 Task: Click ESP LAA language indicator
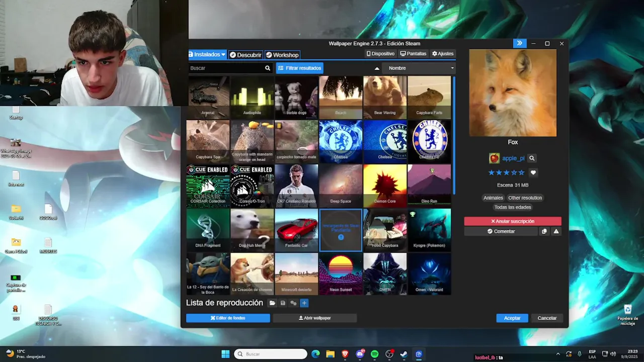[x=592, y=354]
